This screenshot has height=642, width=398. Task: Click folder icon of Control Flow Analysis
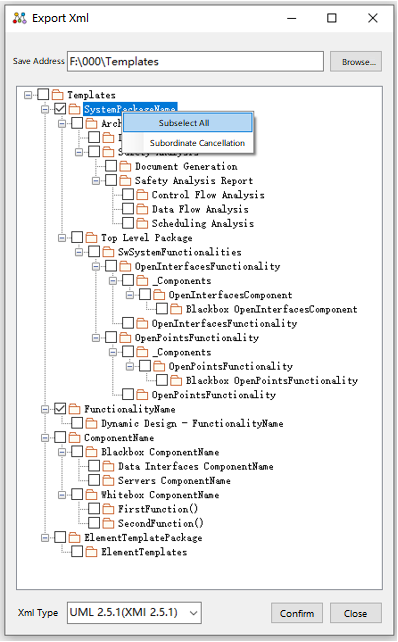coord(142,195)
